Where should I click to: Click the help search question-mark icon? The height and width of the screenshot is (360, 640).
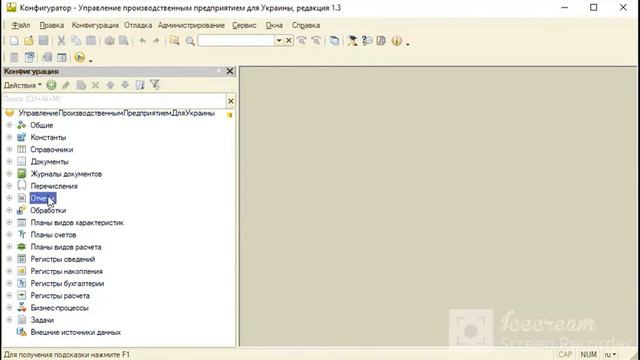pos(367,41)
